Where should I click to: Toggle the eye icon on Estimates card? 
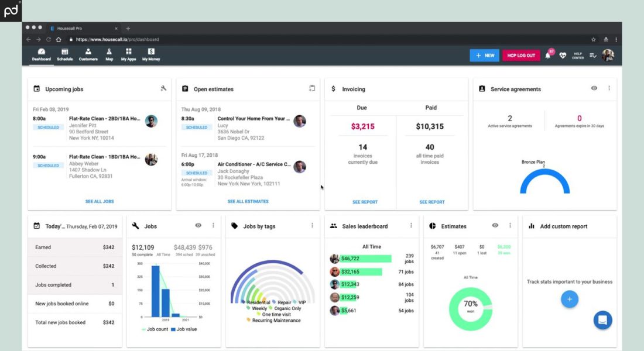tap(495, 226)
